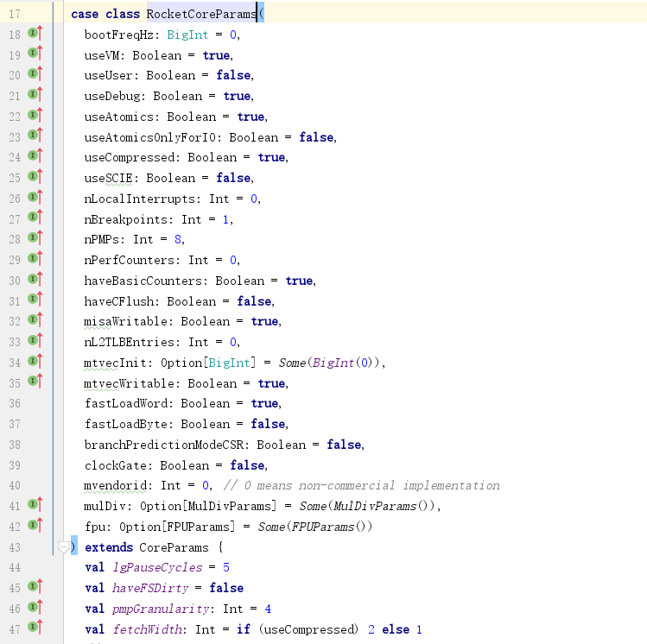The height and width of the screenshot is (644, 647).
Task: Click implements-member gutter icon on line 18
Action: coord(35,33)
